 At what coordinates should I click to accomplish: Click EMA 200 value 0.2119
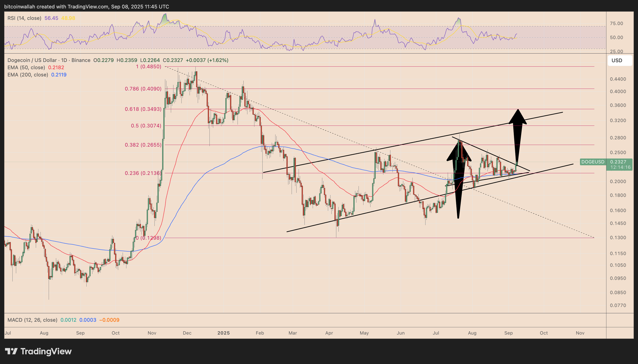(x=59, y=75)
